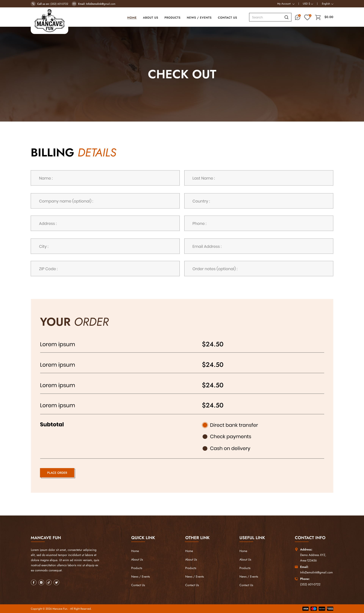Click the Facebook icon in footer
Image resolution: width=364 pixels, height=613 pixels.
click(34, 582)
